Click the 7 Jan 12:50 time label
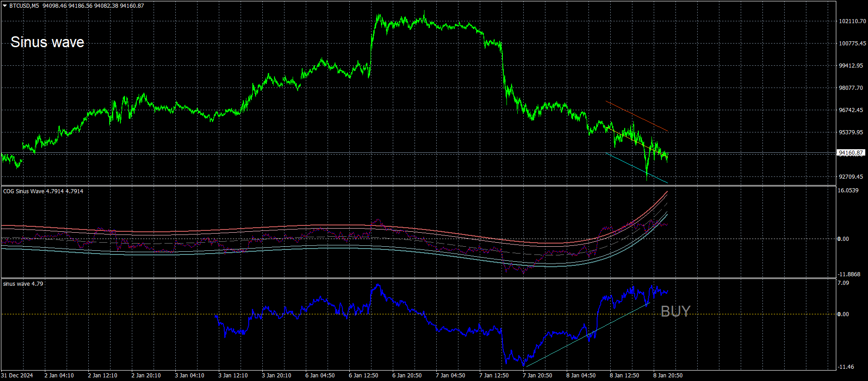This screenshot has height=381, width=868. tap(494, 376)
